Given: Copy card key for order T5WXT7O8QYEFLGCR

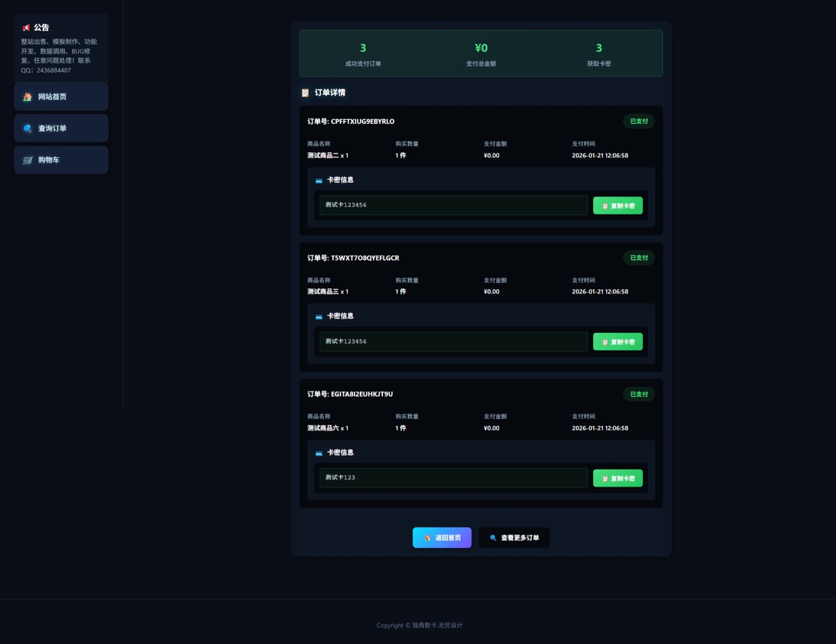Looking at the screenshot, I should (617, 342).
